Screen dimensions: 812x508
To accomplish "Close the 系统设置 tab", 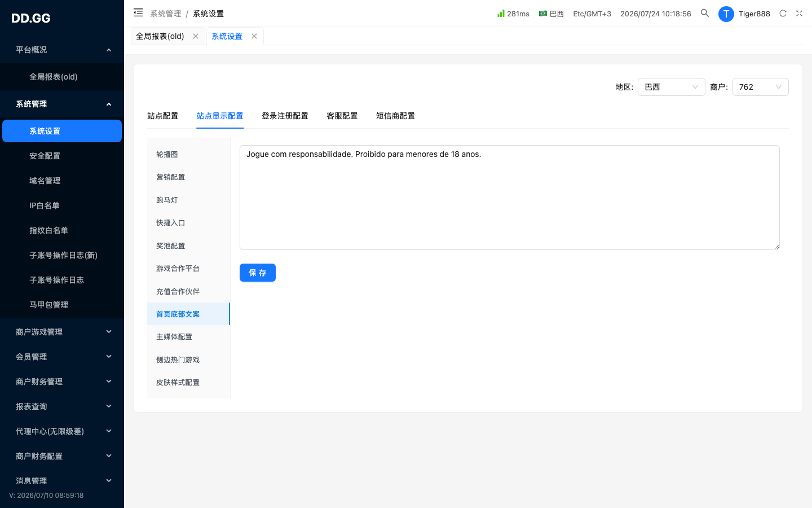I will (254, 36).
